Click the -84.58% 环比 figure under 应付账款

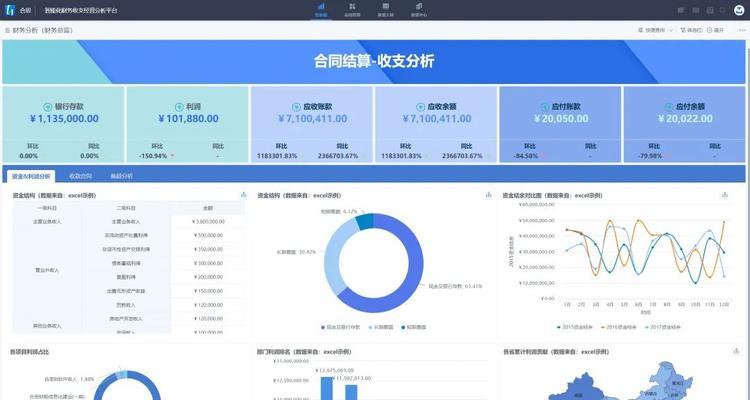coord(526,156)
